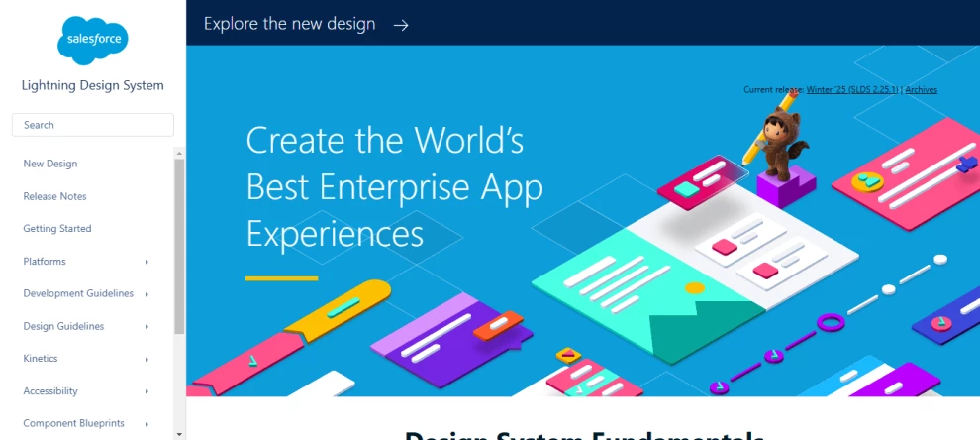Open the Accessibility menu item
980x440 pixels.
(50, 391)
